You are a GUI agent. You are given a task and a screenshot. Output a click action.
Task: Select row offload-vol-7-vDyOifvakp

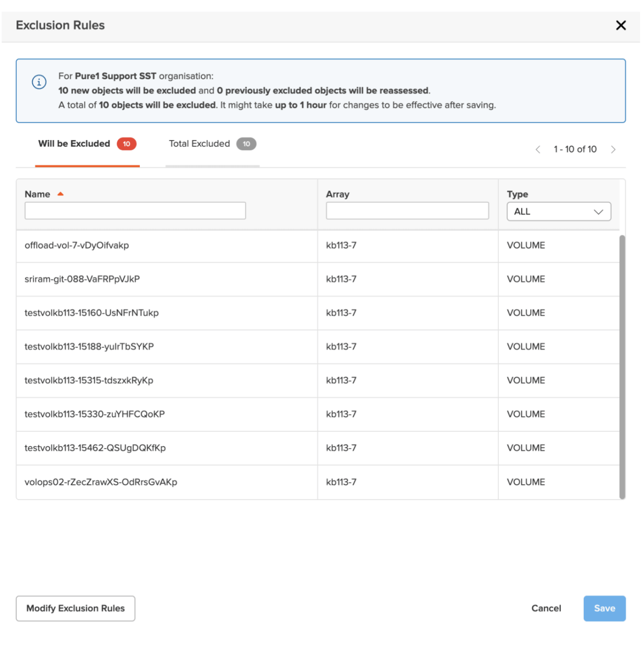318,245
